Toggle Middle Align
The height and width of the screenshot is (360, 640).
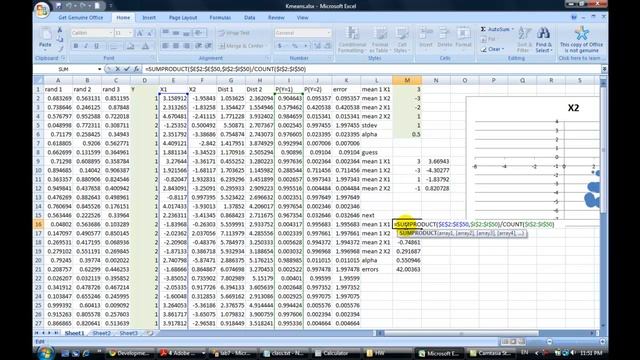pos(176,33)
